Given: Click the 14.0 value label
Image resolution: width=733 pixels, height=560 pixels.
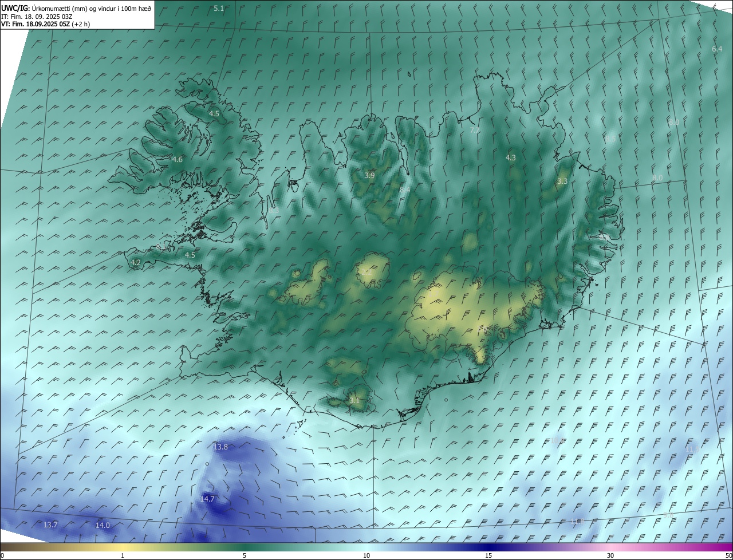Looking at the screenshot, I should point(103,525).
